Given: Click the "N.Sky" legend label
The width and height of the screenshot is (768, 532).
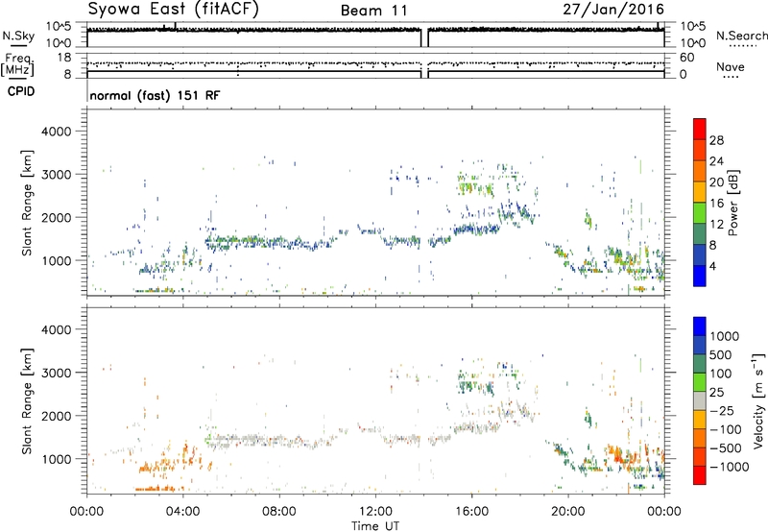Looking at the screenshot, I should pos(18,36).
